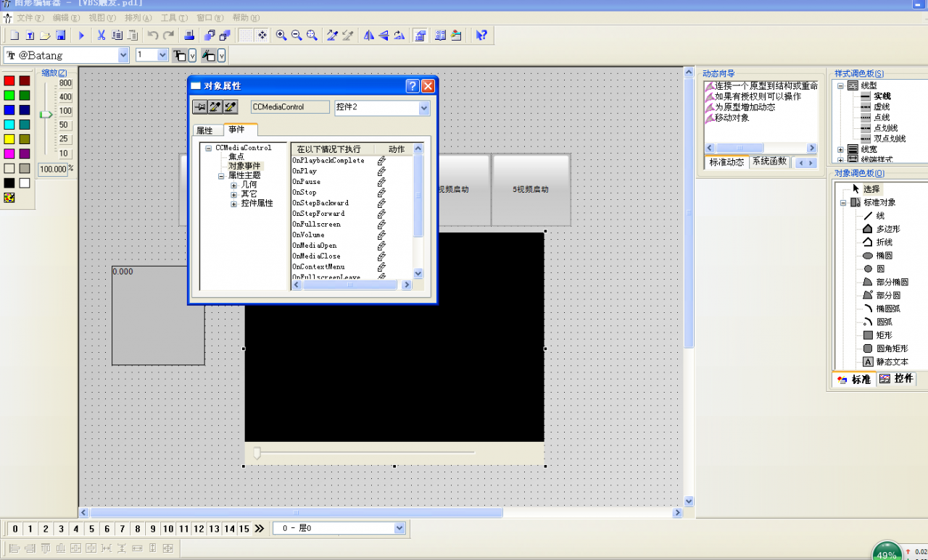
Task: Open the 排列 menu
Action: pos(138,17)
